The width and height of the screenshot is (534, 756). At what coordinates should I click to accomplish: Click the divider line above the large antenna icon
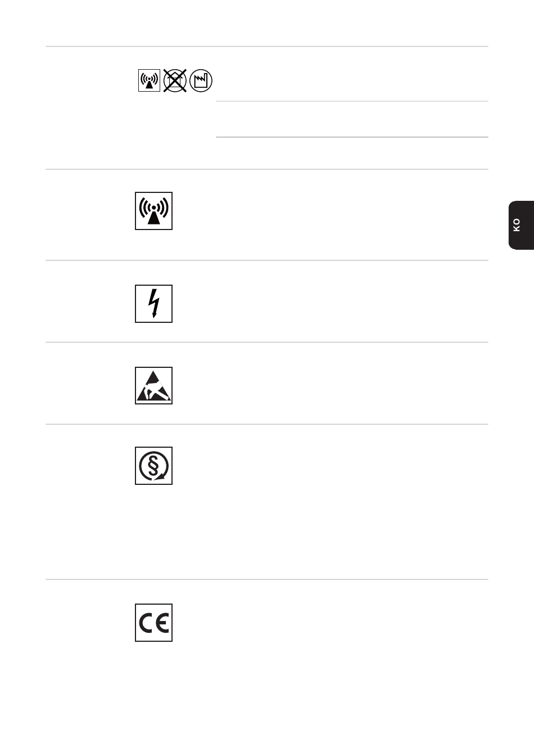266,169
